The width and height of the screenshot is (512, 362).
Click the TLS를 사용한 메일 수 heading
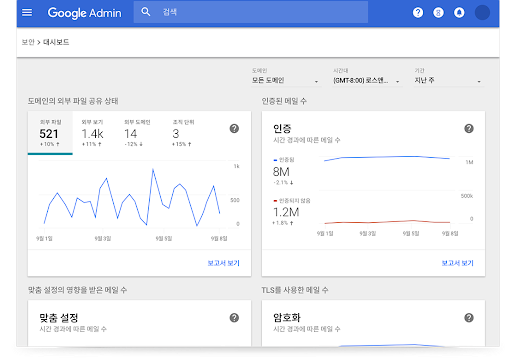[x=295, y=290]
